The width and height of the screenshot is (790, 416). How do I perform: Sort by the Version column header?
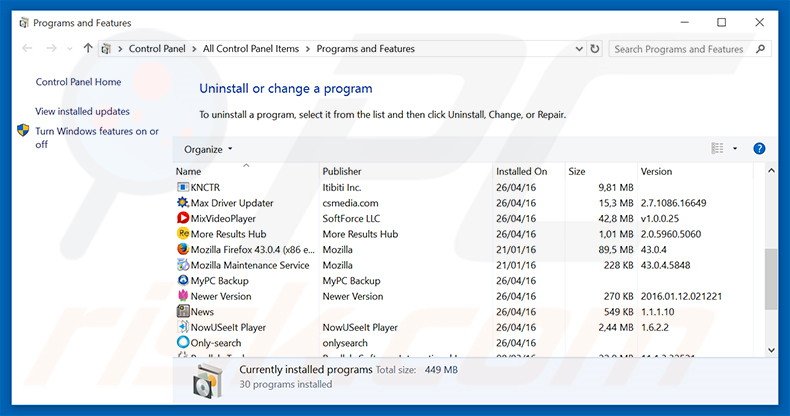coord(656,171)
